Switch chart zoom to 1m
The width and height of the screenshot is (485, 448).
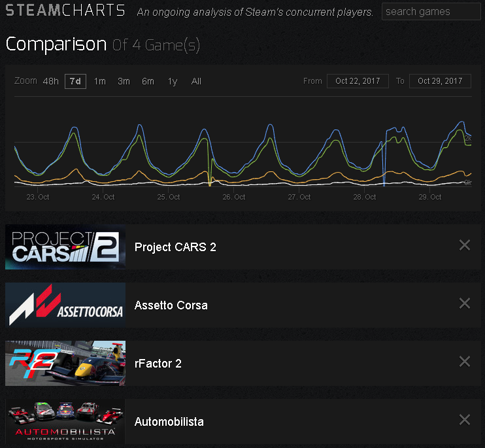point(100,81)
